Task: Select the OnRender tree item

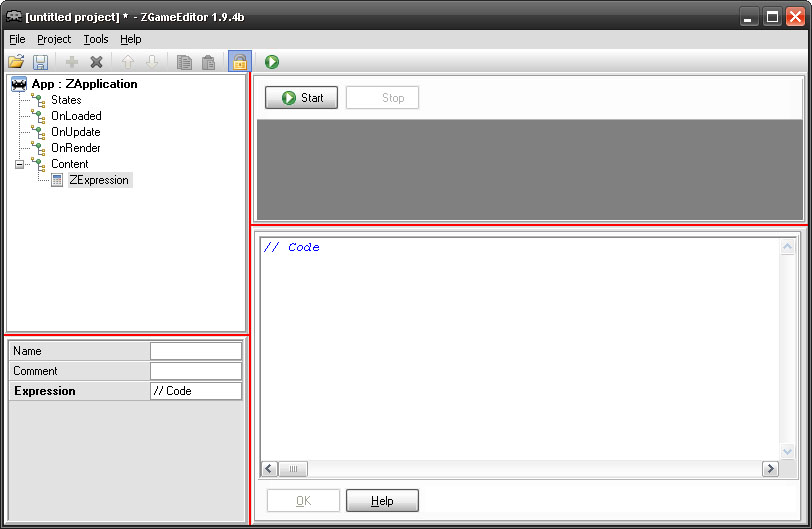Action: [x=76, y=148]
